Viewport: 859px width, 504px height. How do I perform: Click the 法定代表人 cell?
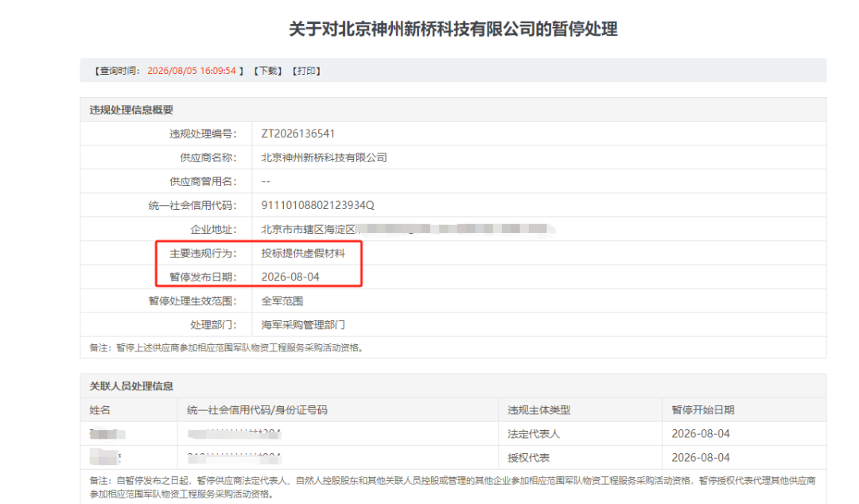(x=534, y=434)
